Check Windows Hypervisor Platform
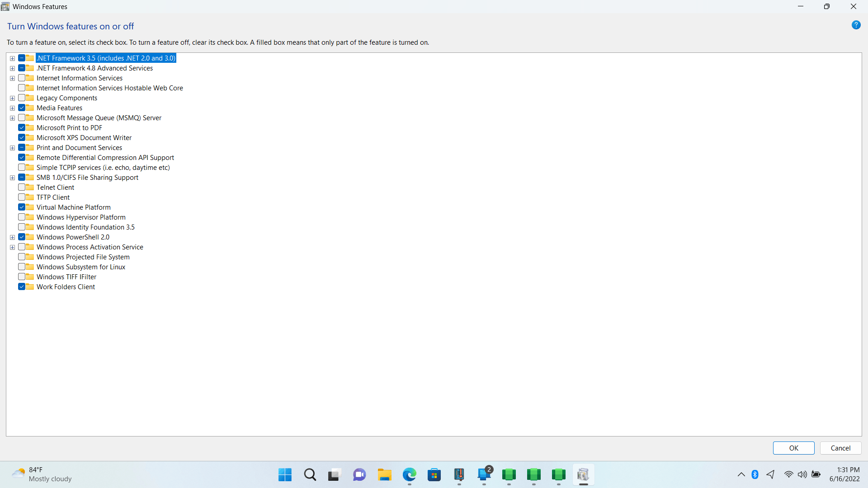The width and height of the screenshot is (868, 488). [x=21, y=217]
